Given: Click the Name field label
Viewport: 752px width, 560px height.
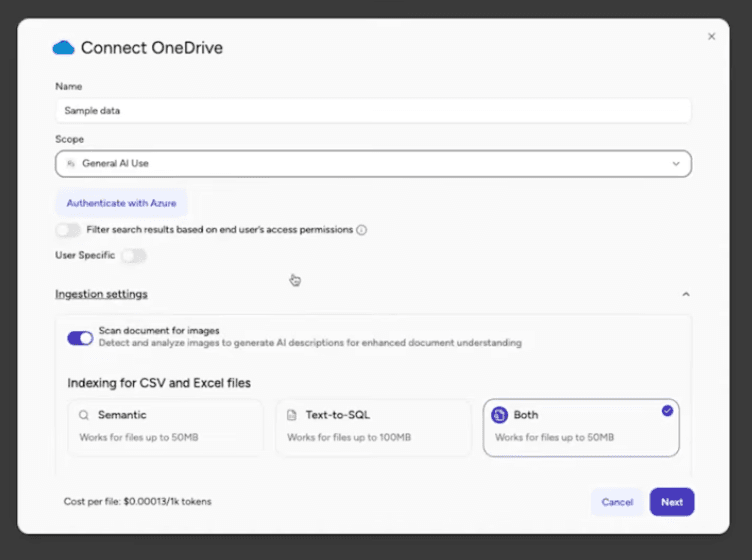Looking at the screenshot, I should (x=69, y=86).
